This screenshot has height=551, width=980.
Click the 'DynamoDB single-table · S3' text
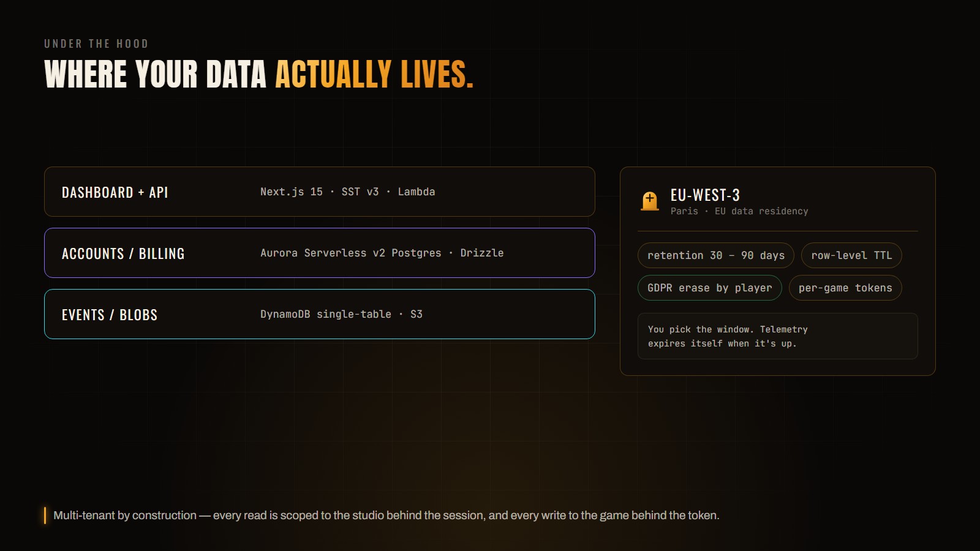(342, 314)
